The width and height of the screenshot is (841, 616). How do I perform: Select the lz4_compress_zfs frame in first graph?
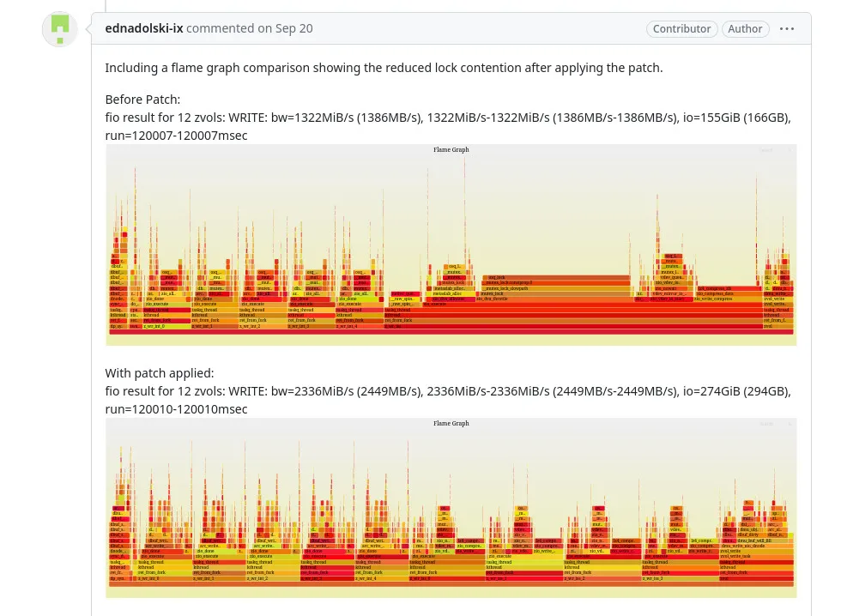[x=729, y=288]
